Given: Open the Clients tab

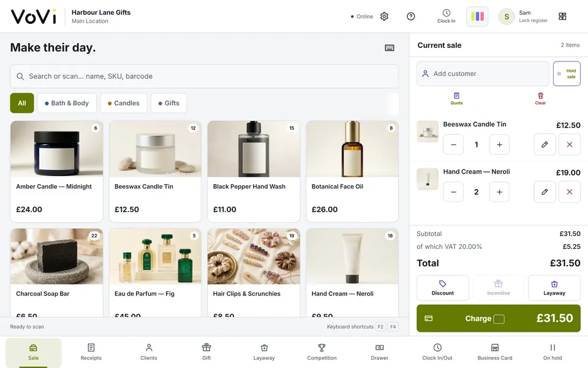Looking at the screenshot, I should pos(148,352).
